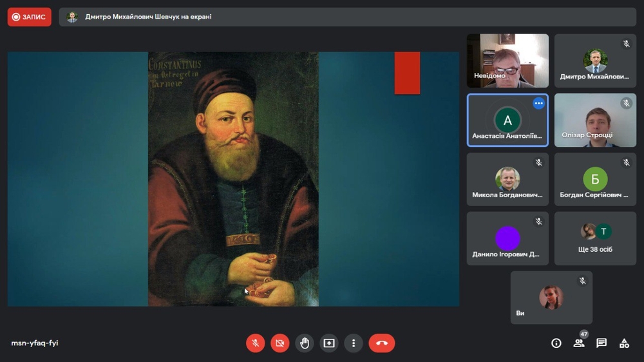Click the shared portrait presentation
The width and height of the screenshot is (644, 362).
(x=233, y=179)
